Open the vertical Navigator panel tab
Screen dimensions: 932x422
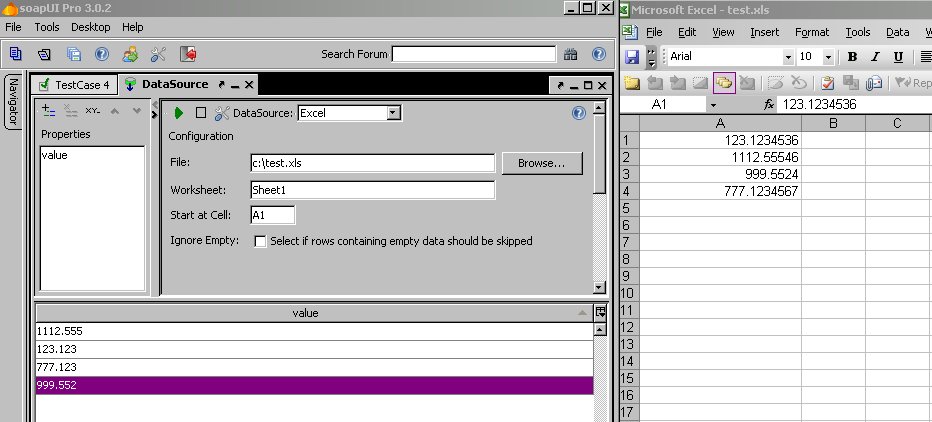[13, 102]
